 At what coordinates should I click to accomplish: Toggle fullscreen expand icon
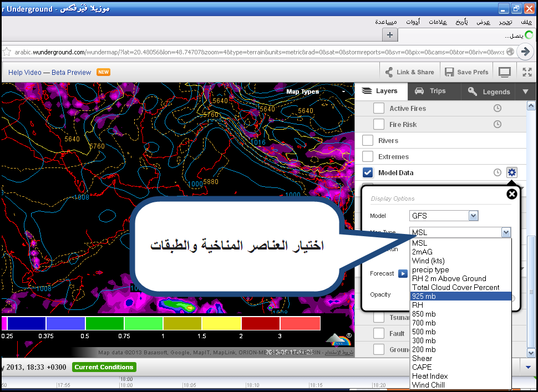pyautogui.click(x=527, y=72)
